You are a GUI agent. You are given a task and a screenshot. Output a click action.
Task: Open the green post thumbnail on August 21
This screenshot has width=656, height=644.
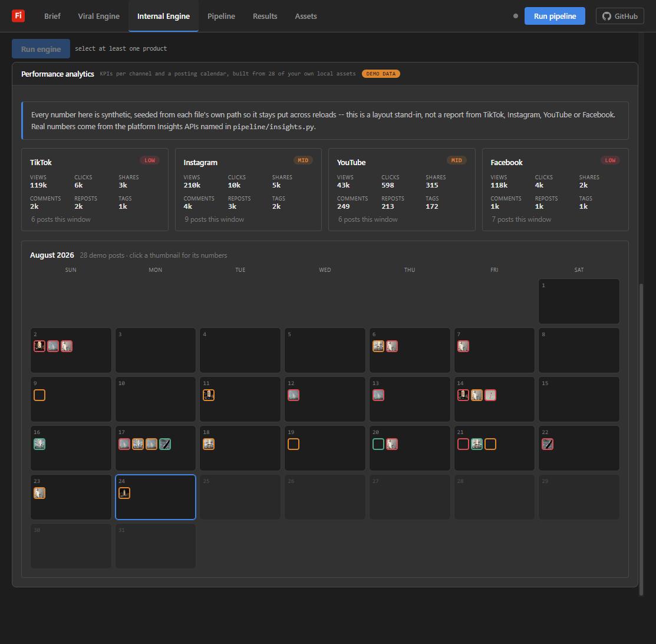pos(477,444)
